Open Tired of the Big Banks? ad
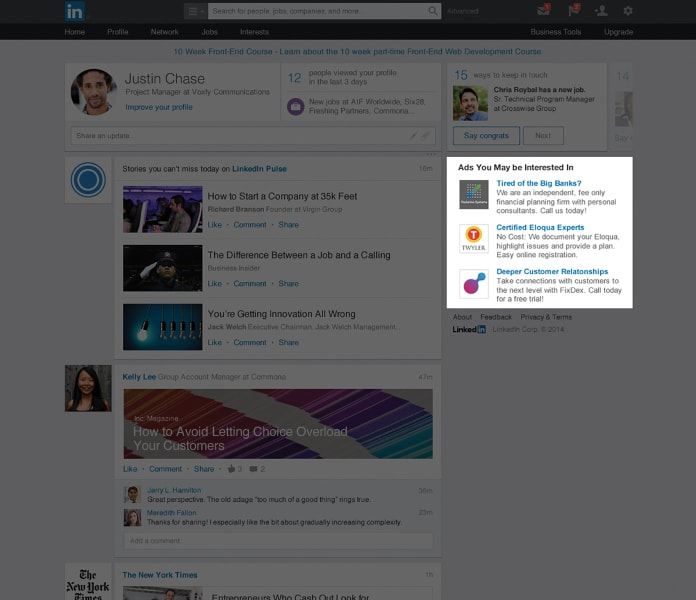This screenshot has height=600, width=696. (538, 183)
